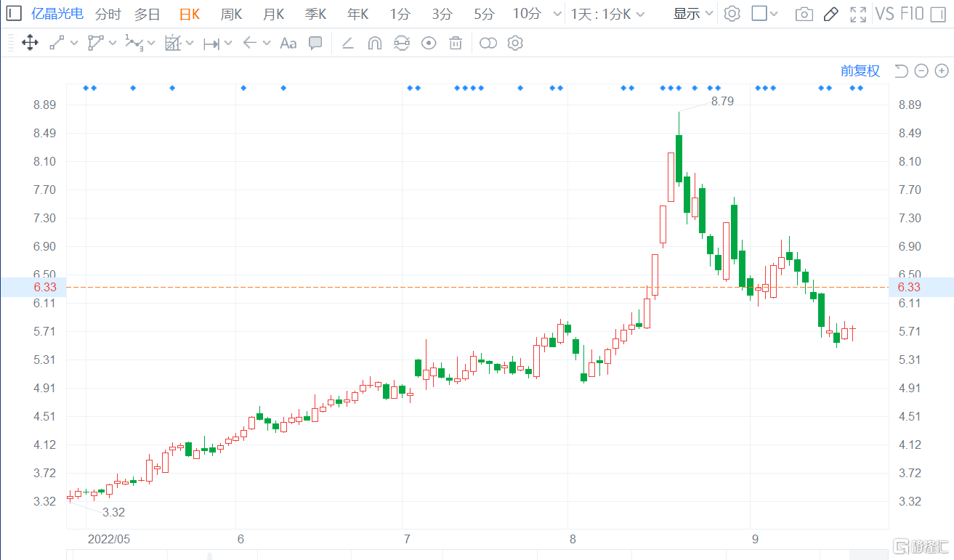This screenshot has height=560, width=954.
Task: Select the 10分 interval
Action: click(x=527, y=14)
